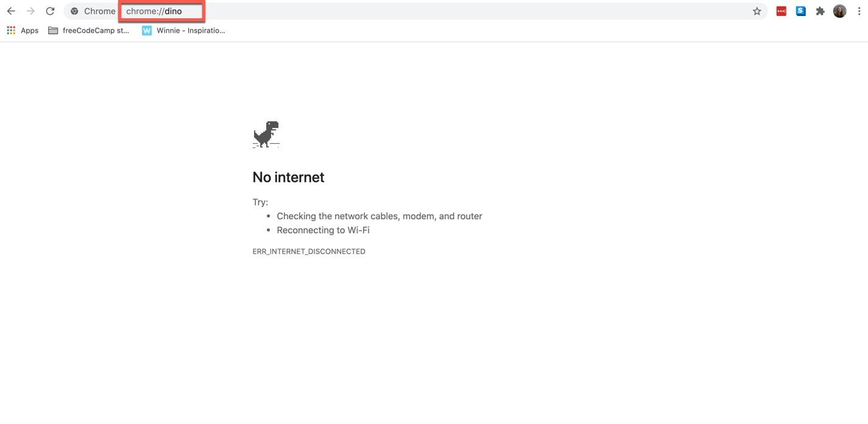Viewport: 868px width, 424px height.
Task: Click the user profile avatar
Action: click(x=839, y=11)
